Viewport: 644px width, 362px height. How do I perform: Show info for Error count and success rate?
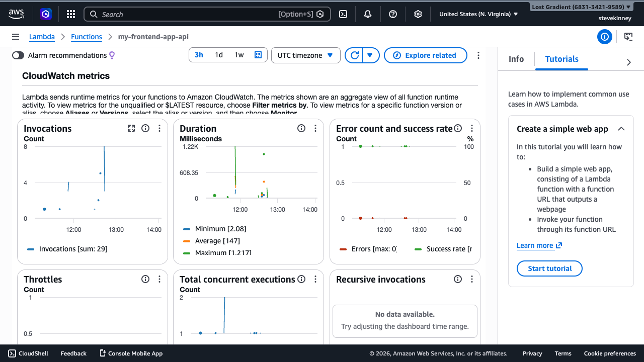[458, 128]
